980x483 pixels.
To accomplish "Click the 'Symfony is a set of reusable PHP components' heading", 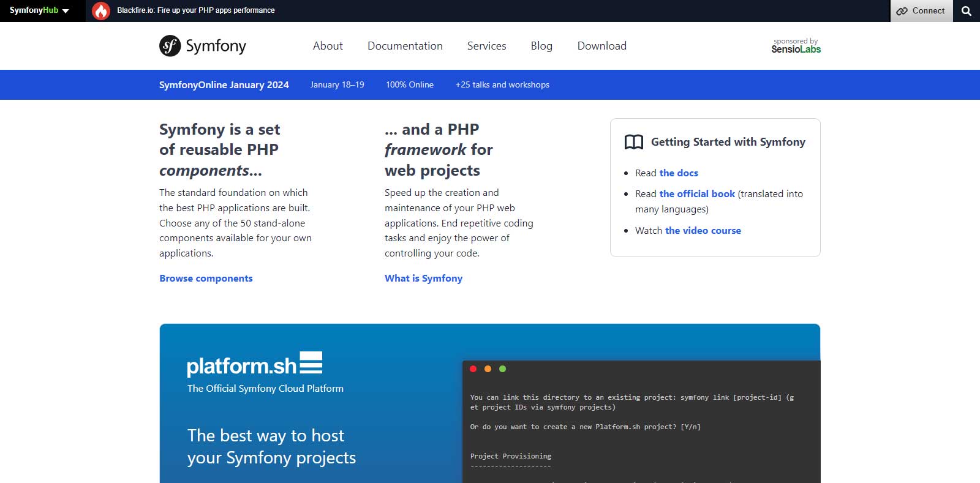I will pyautogui.click(x=219, y=150).
